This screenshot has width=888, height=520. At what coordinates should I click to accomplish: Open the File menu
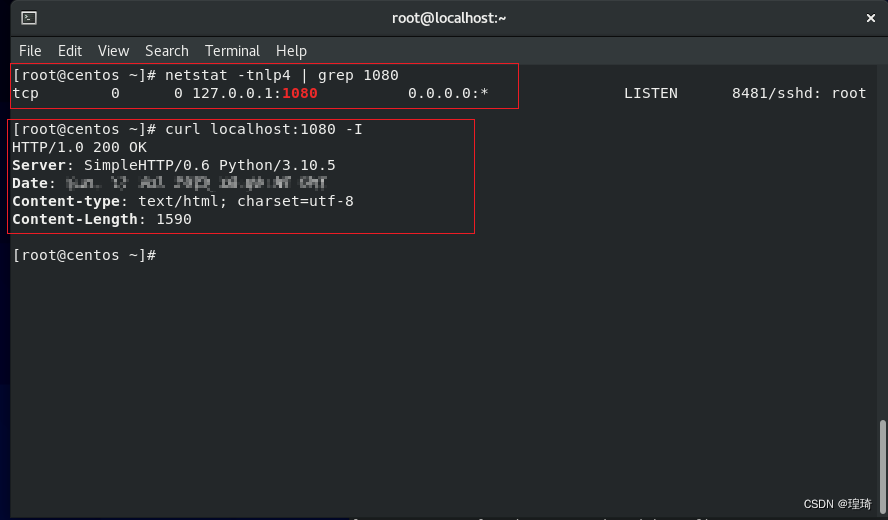pyautogui.click(x=30, y=51)
